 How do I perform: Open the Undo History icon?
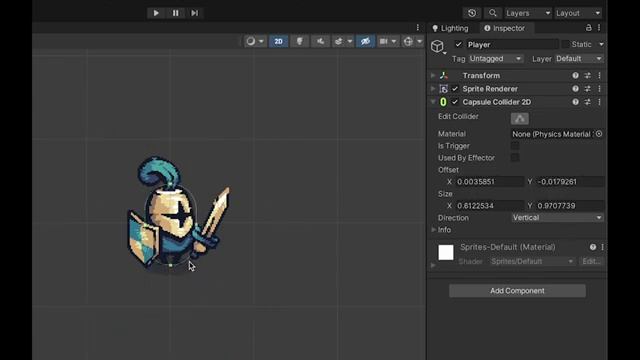coord(472,13)
